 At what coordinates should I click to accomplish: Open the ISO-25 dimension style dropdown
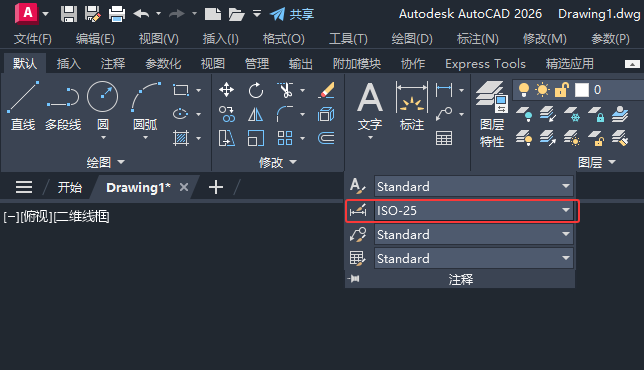click(474, 211)
